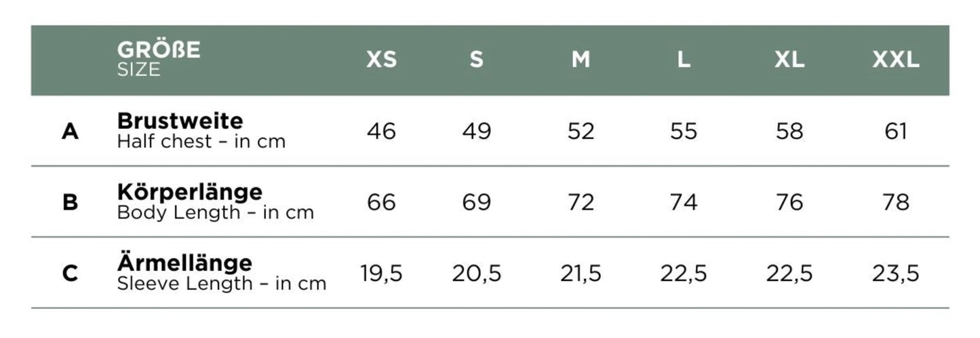Click row letter C
The width and height of the screenshot is (980, 338).
point(70,274)
